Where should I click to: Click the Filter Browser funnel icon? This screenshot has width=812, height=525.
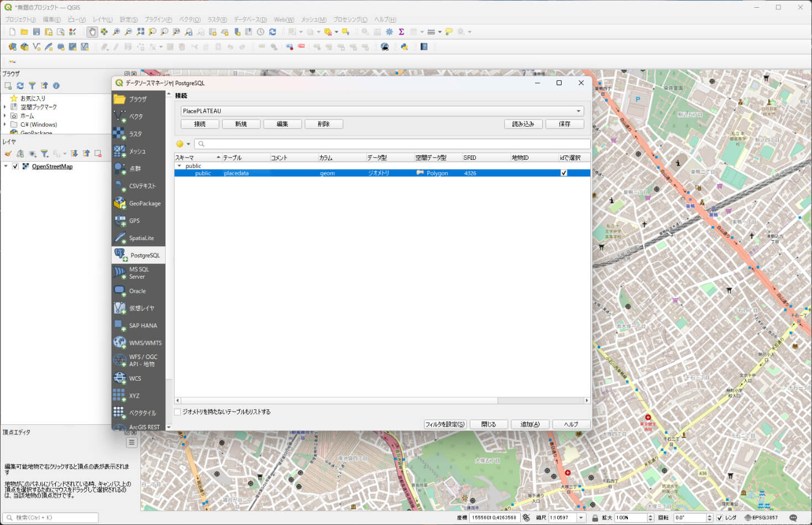coord(32,86)
